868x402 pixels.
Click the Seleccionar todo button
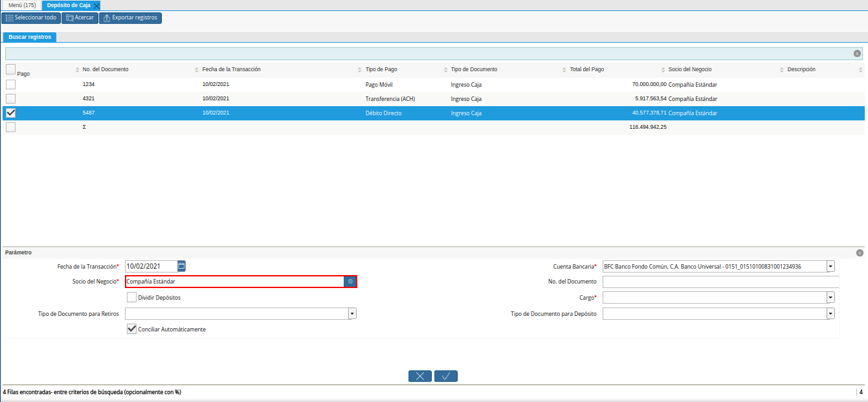pyautogui.click(x=30, y=17)
